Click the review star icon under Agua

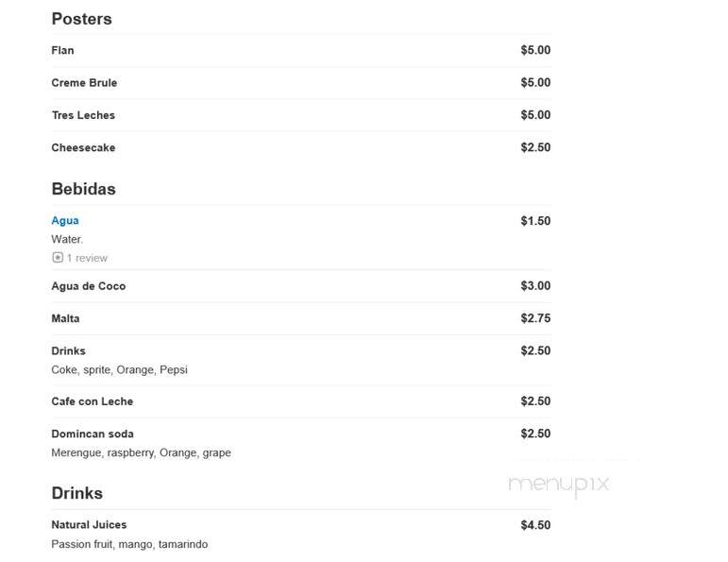[x=58, y=257]
